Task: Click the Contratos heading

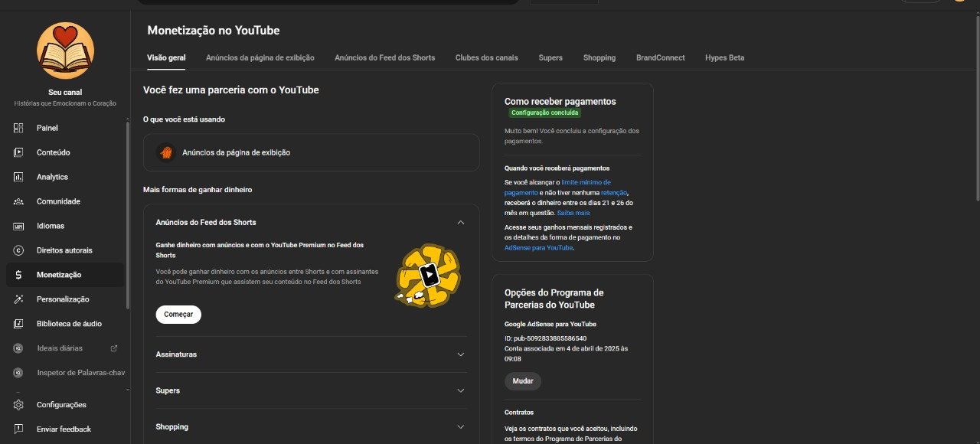Action: 519,413
